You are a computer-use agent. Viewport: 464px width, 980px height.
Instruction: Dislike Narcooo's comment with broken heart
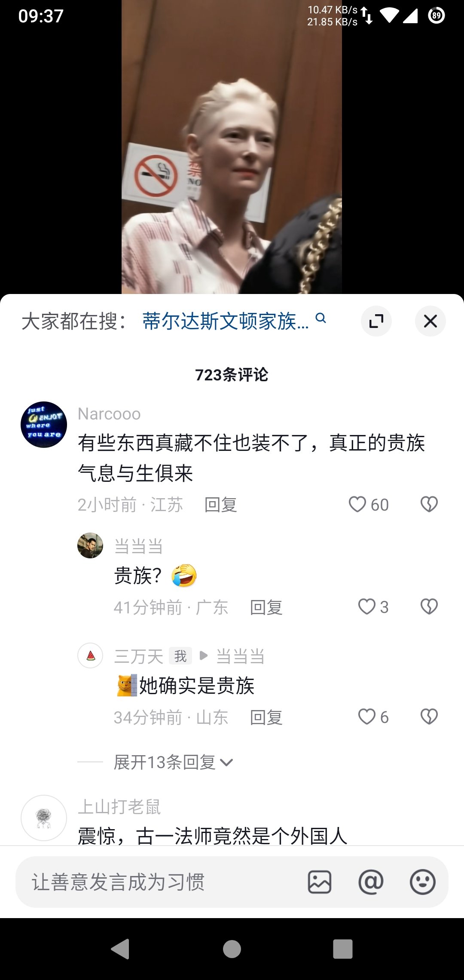tap(429, 504)
